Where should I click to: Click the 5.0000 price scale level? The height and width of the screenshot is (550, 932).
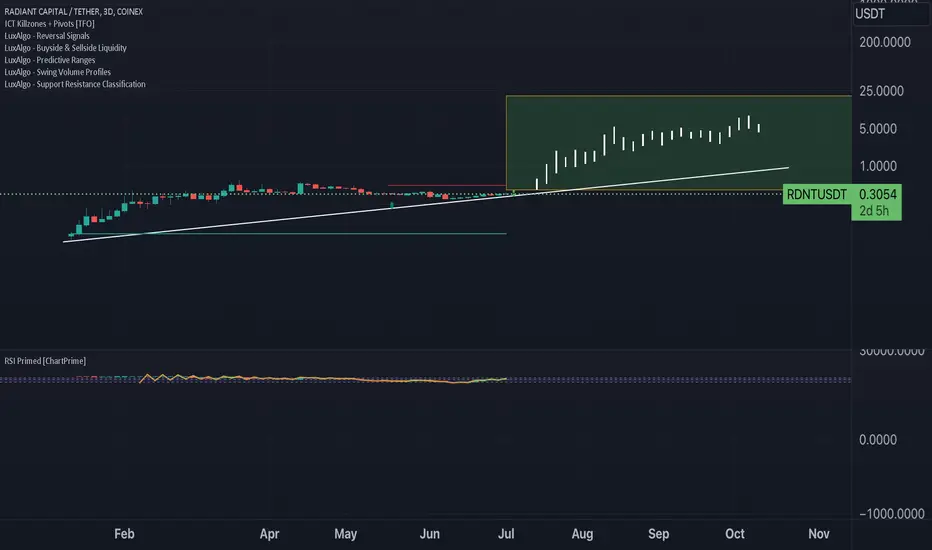point(878,128)
